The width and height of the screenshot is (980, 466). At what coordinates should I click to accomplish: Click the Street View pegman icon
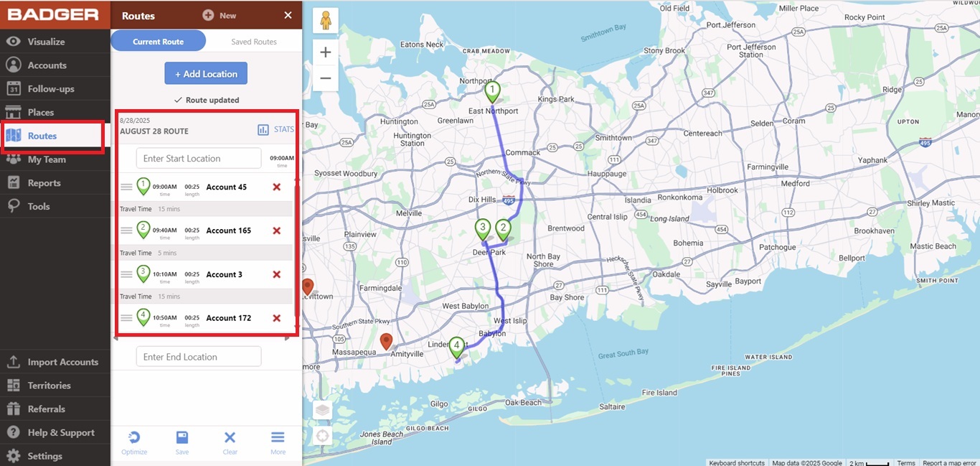[326, 20]
